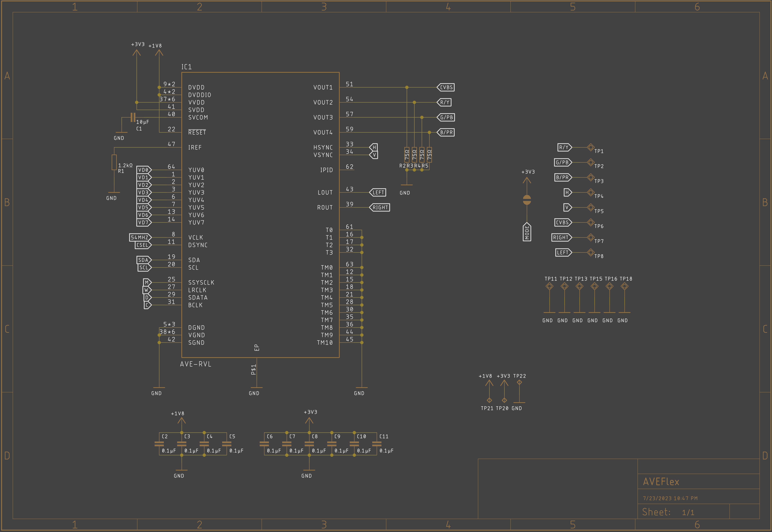Select the TP21 test point under +1V8
Screen dimensions: 772x532
click(x=489, y=400)
